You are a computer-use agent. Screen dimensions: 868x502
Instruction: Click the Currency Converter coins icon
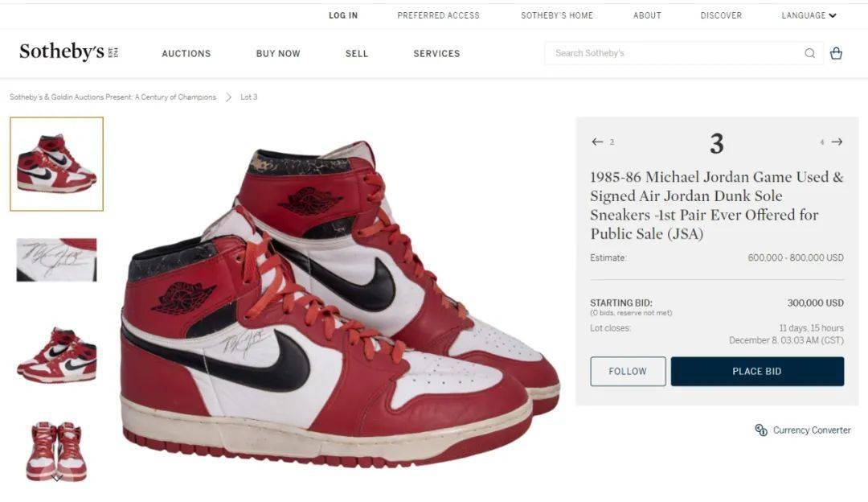pyautogui.click(x=761, y=430)
